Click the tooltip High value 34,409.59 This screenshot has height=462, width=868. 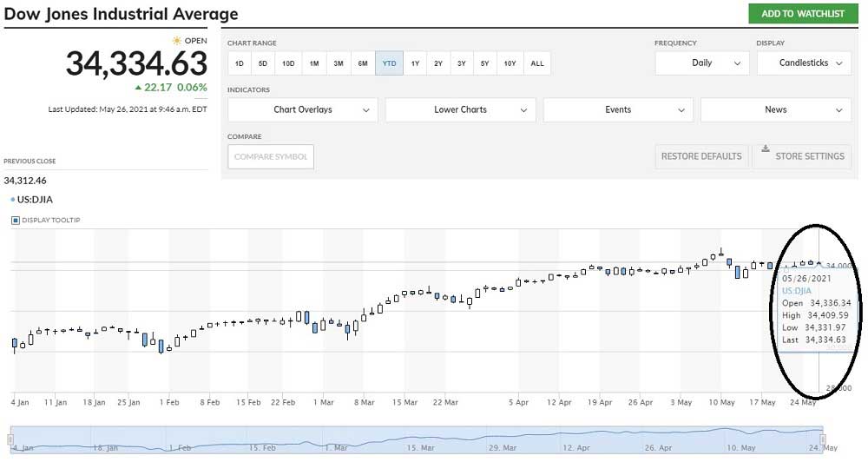tap(828, 315)
